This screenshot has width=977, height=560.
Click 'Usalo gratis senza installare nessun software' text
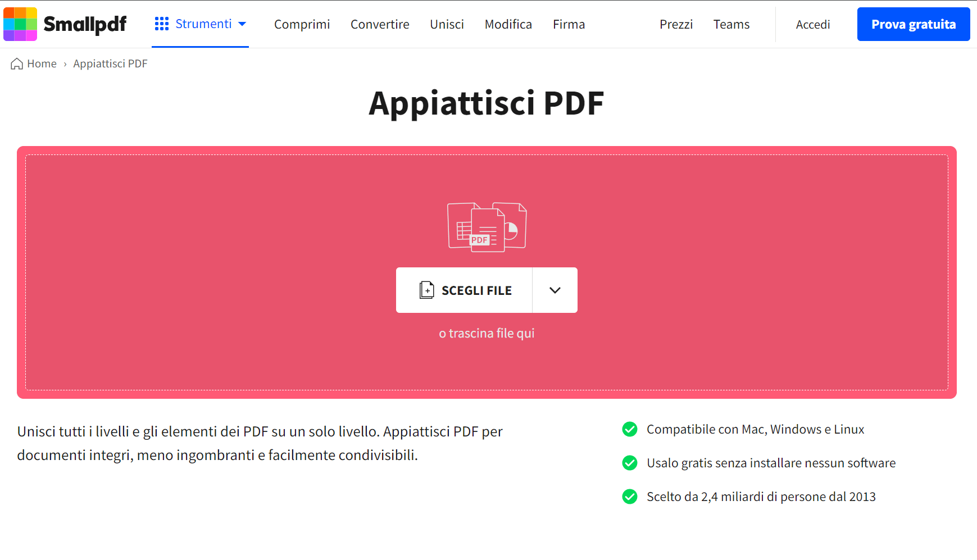(x=771, y=463)
